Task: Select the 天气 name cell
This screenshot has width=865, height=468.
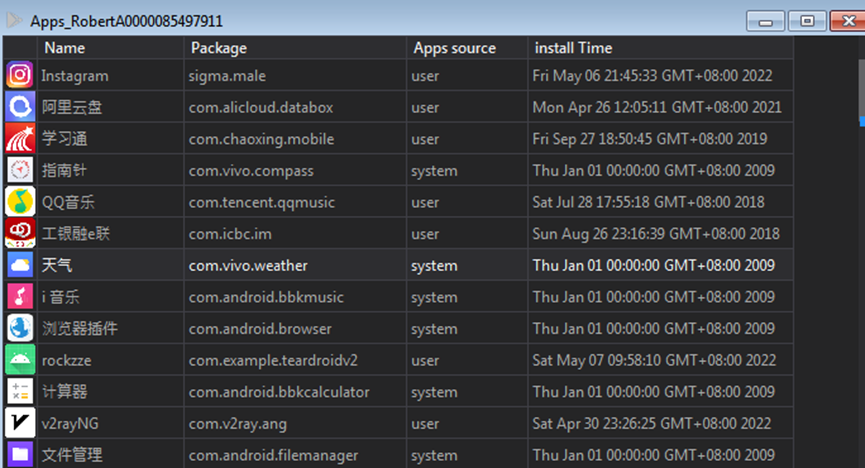Action: (x=110, y=265)
